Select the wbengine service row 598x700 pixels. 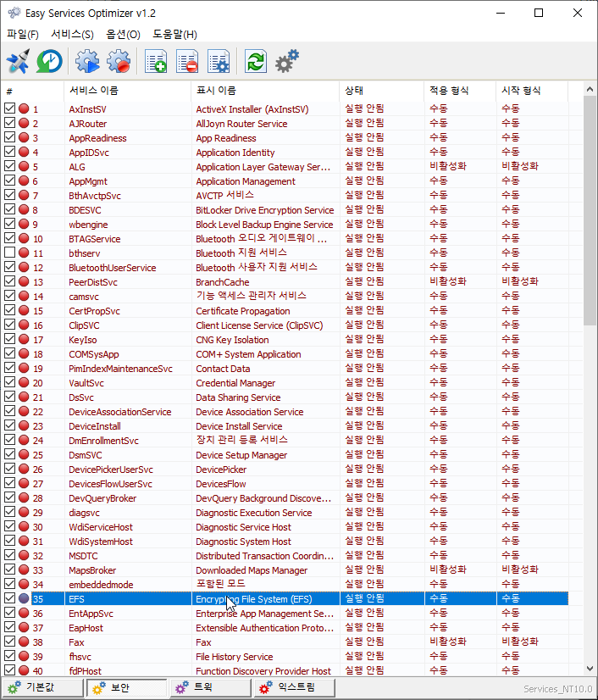285,224
